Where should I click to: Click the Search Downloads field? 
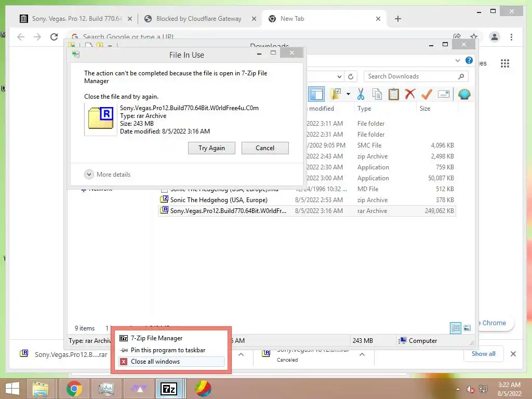pyautogui.click(x=416, y=76)
